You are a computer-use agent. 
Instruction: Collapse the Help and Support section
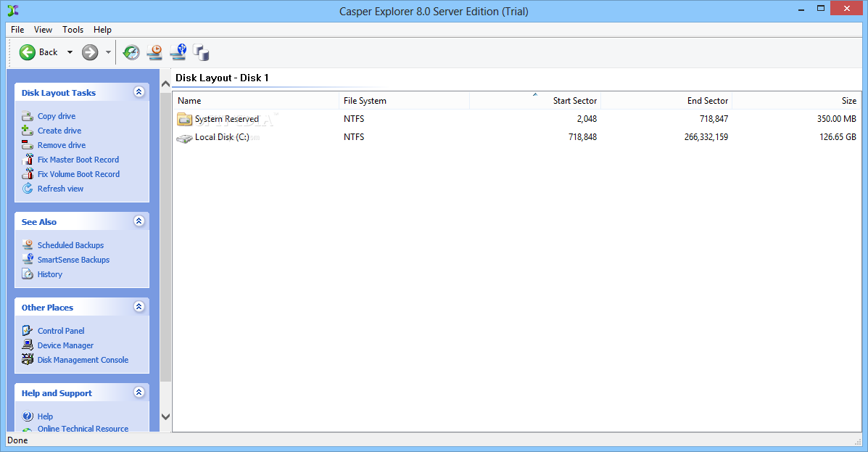click(139, 393)
